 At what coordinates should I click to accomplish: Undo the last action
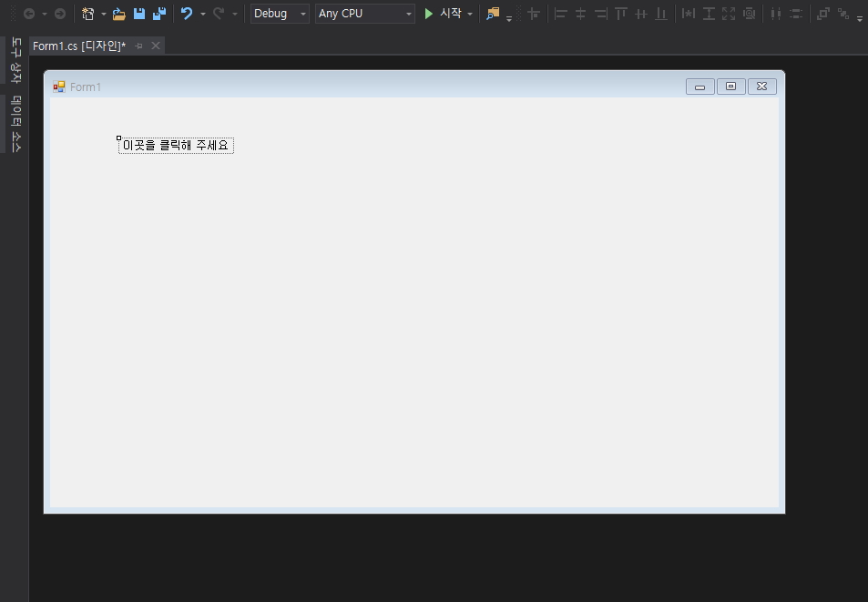tap(187, 14)
